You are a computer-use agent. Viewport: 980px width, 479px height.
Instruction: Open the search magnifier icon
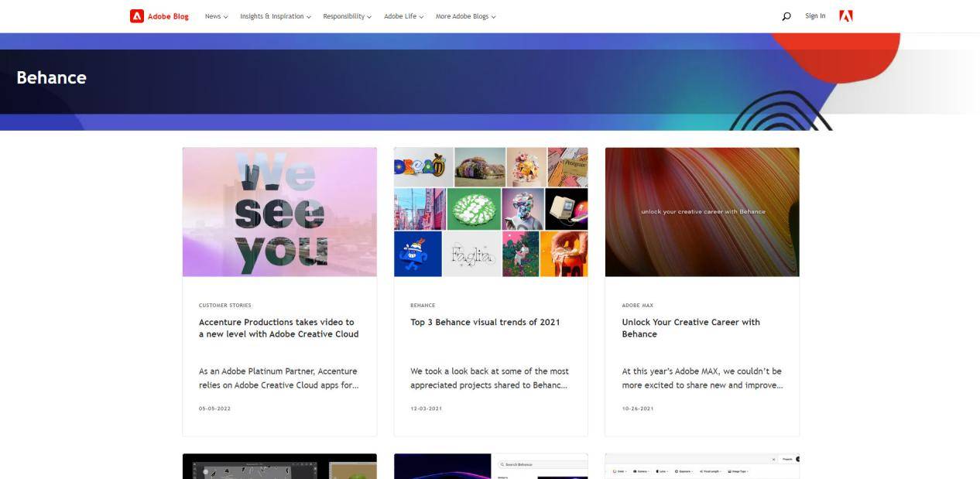click(786, 16)
